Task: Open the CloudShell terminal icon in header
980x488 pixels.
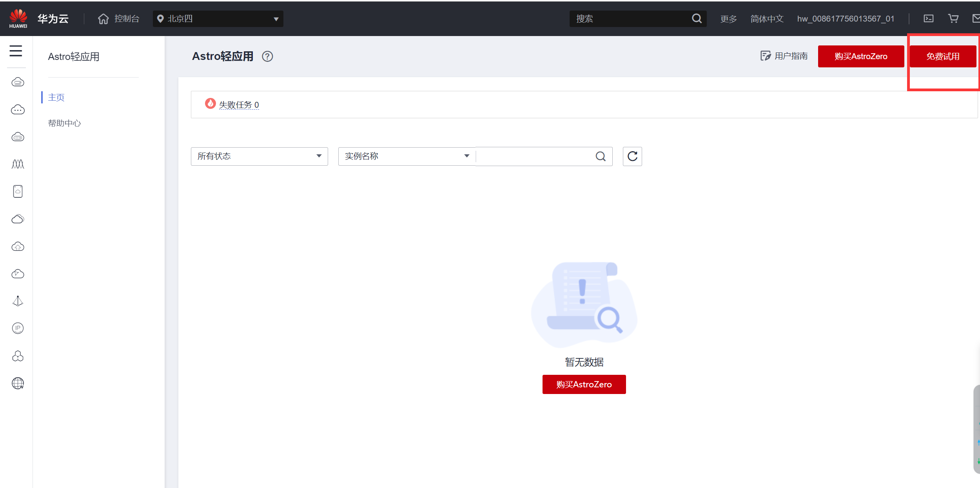Action: [928, 18]
